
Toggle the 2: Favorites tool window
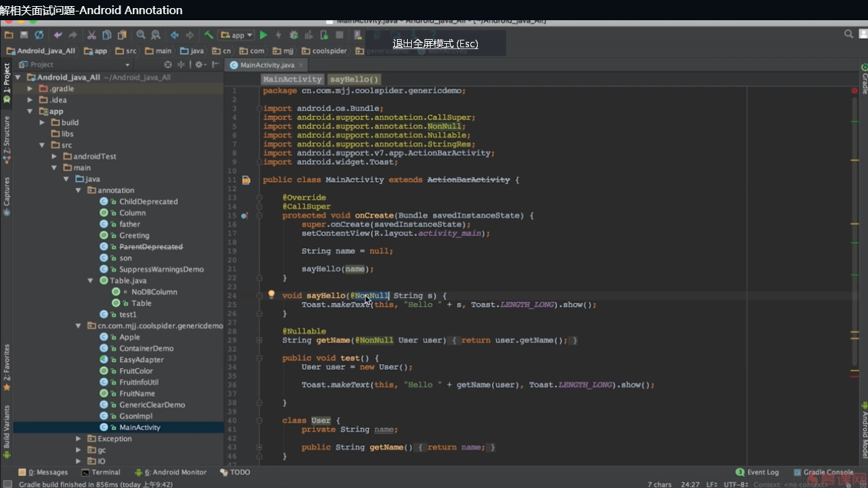7,363
